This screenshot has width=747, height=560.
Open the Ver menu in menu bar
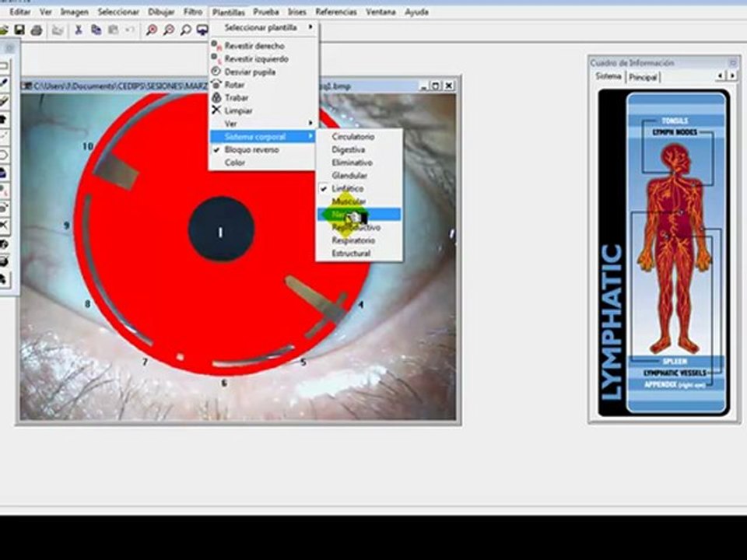(45, 12)
